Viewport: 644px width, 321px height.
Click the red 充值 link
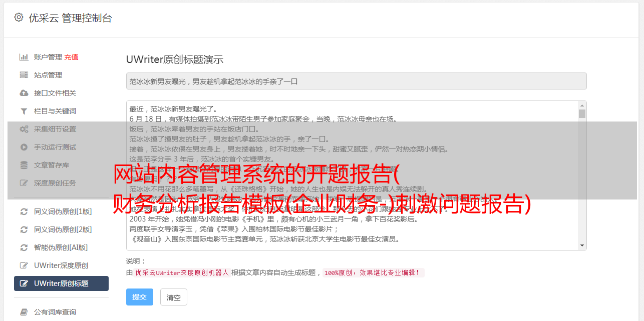(71, 57)
